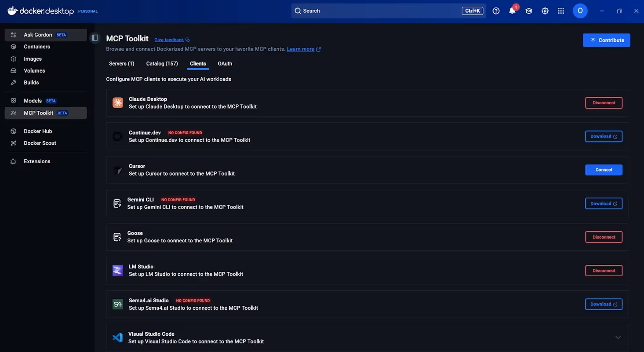Open the Give feedback link
This screenshot has width=644, height=352.
click(172, 40)
